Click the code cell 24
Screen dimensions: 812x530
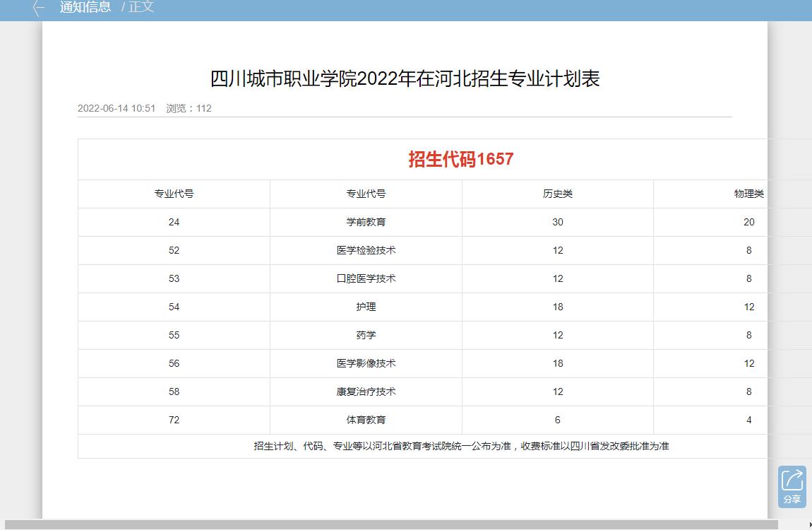click(174, 223)
